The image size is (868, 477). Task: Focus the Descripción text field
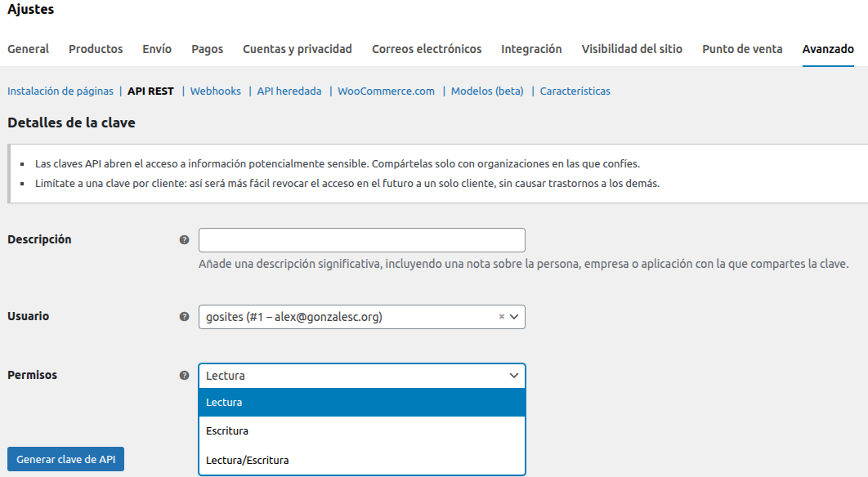tap(361, 240)
